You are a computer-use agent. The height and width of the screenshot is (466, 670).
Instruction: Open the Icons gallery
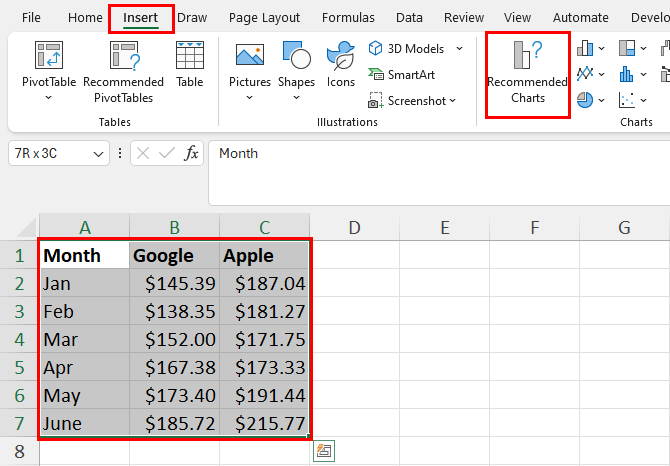pos(341,64)
